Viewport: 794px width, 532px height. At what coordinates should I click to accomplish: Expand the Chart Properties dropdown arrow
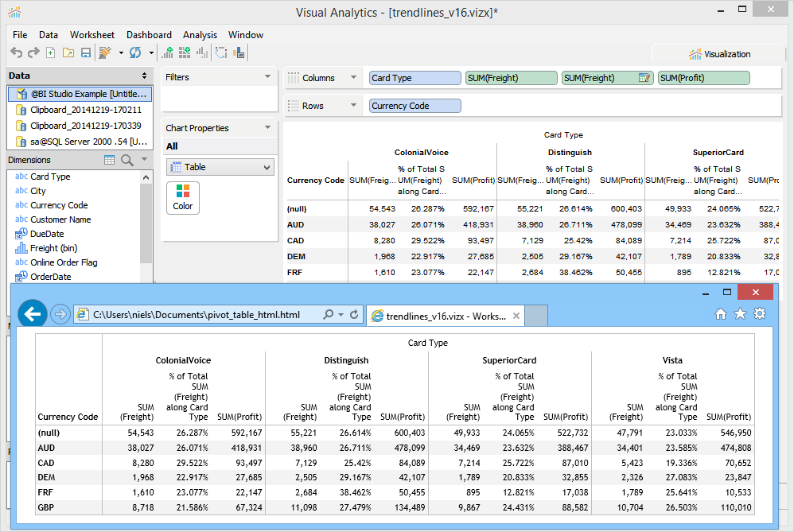[x=267, y=128]
